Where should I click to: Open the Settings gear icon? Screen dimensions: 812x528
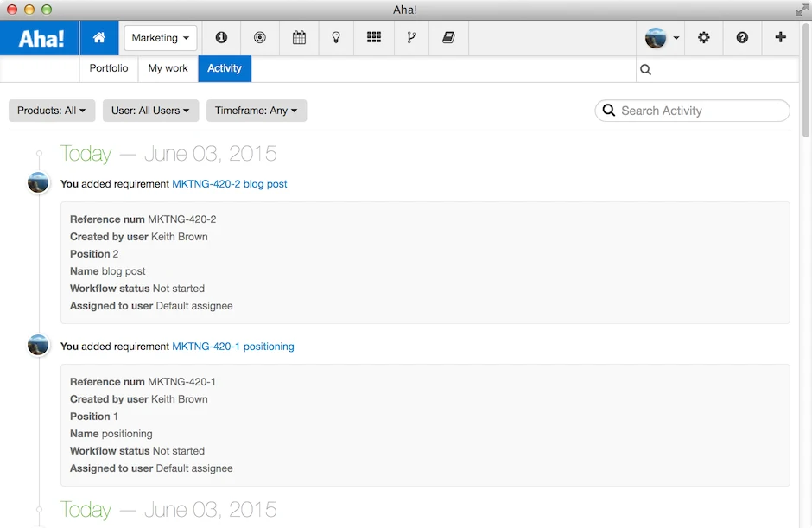tap(703, 37)
